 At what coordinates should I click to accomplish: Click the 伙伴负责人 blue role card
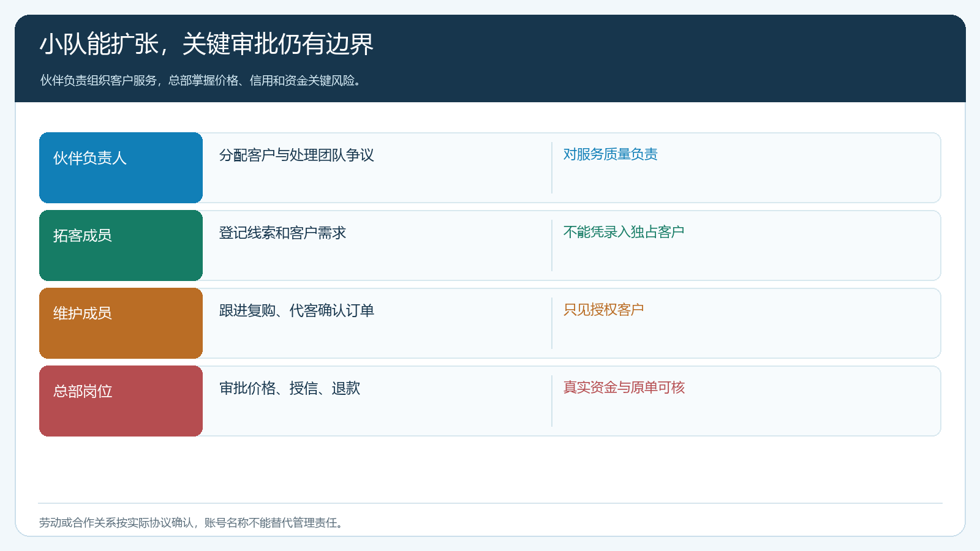click(121, 168)
